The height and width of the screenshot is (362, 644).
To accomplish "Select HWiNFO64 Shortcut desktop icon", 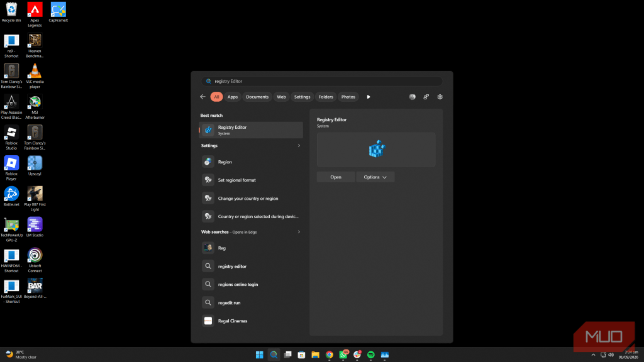I will click(x=11, y=260).
